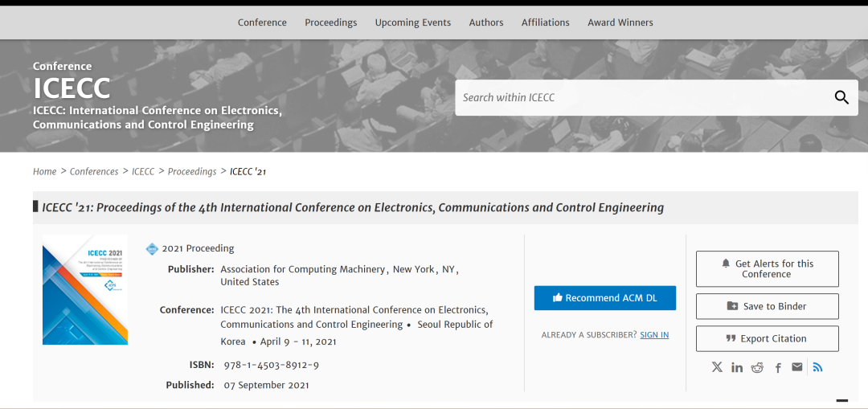Open the Proceedings menu item
The height and width of the screenshot is (409, 868).
[331, 22]
